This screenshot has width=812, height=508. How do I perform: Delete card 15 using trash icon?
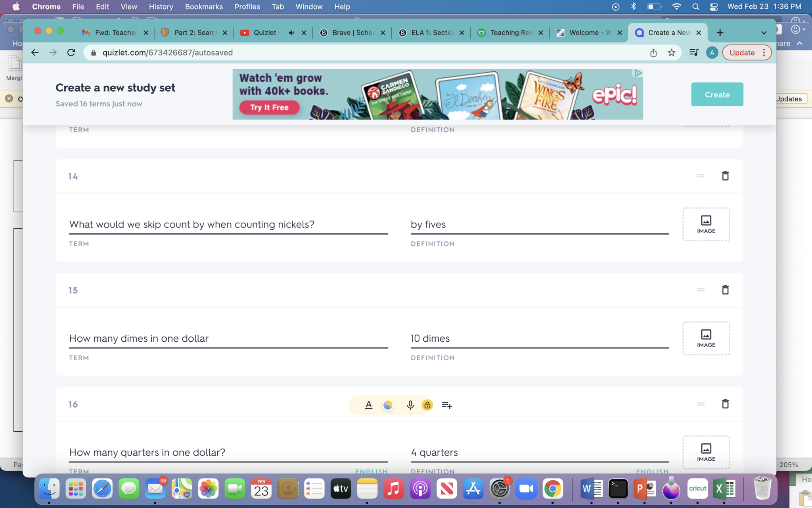pyautogui.click(x=725, y=290)
